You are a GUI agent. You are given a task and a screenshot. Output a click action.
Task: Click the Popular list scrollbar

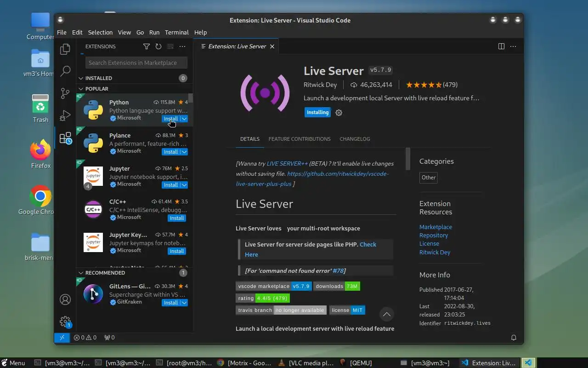(191, 98)
